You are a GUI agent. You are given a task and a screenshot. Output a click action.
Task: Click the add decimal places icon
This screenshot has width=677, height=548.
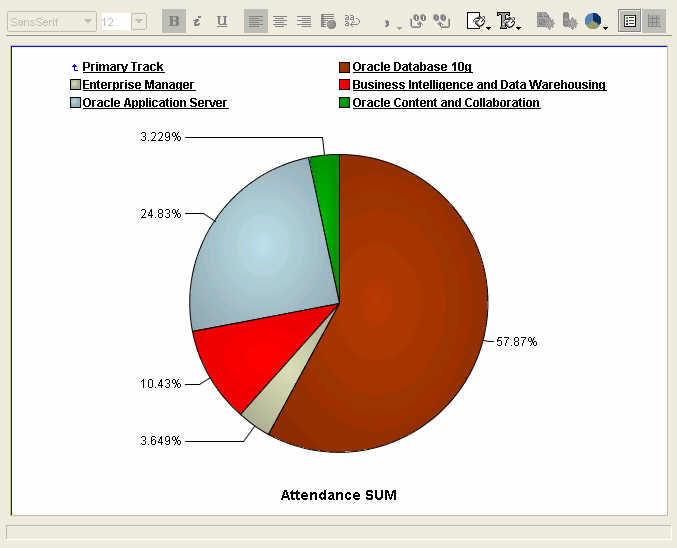(x=418, y=21)
